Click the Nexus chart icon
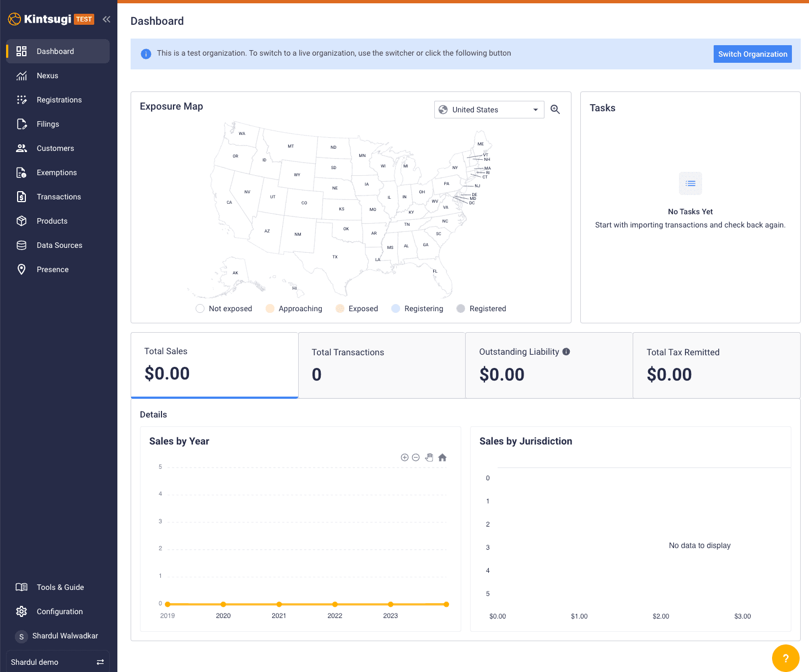The image size is (809, 672). (x=21, y=75)
